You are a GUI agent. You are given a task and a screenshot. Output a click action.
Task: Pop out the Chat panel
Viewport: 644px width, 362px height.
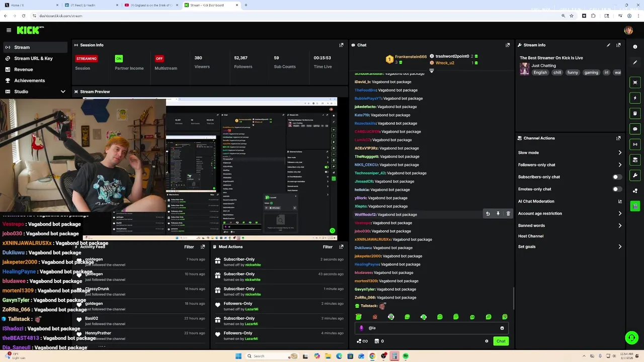tap(508, 45)
